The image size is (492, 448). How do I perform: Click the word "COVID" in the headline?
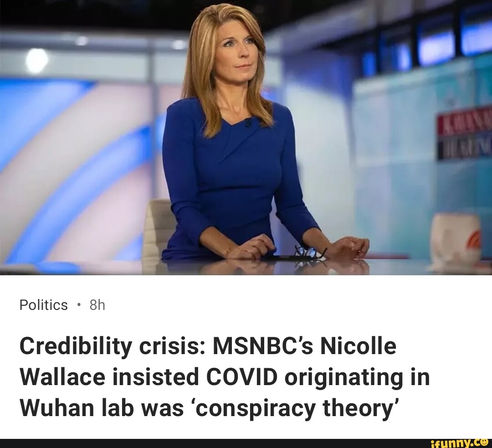[x=241, y=377]
